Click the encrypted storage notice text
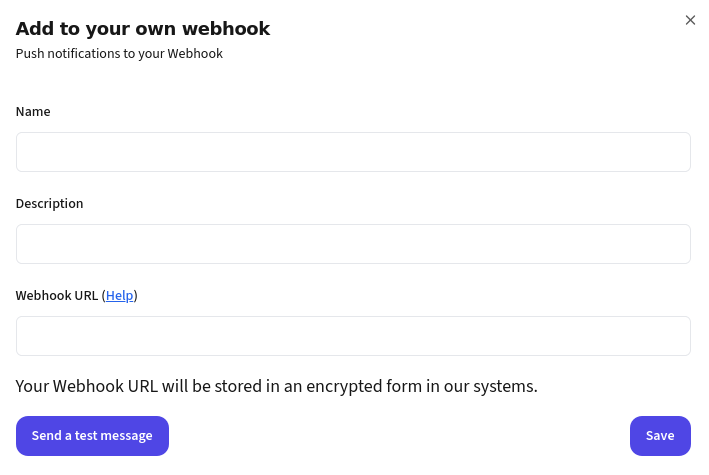Viewport: 709px width, 475px height. [277, 386]
